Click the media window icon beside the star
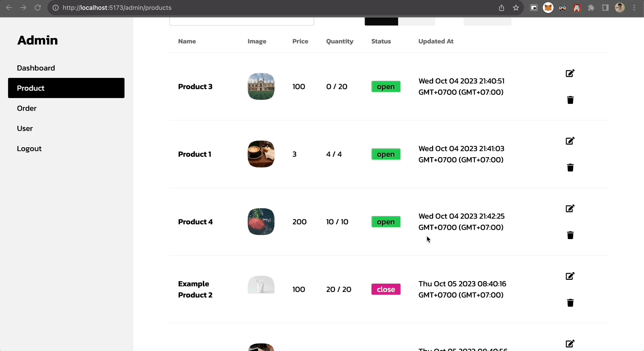 click(534, 8)
